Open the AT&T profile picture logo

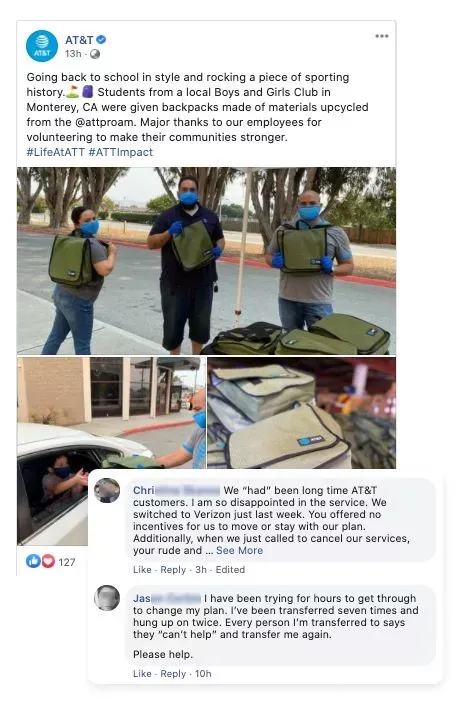42,46
